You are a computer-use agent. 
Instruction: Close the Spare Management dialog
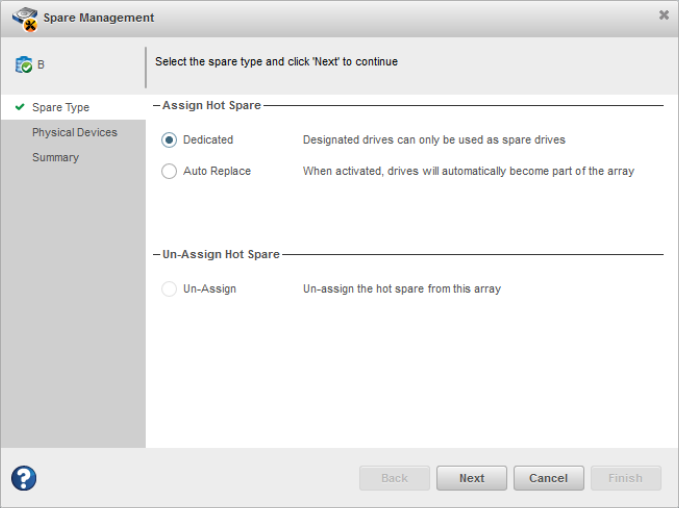pyautogui.click(x=663, y=16)
